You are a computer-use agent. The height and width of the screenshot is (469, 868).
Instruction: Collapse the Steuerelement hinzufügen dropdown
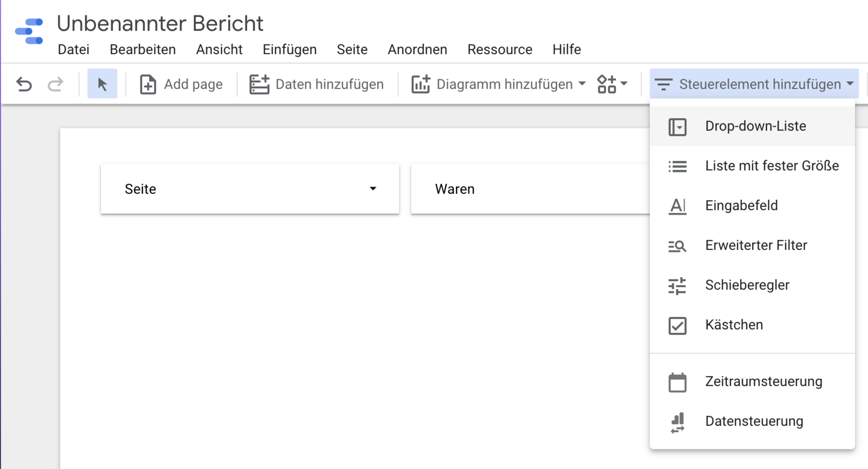754,84
